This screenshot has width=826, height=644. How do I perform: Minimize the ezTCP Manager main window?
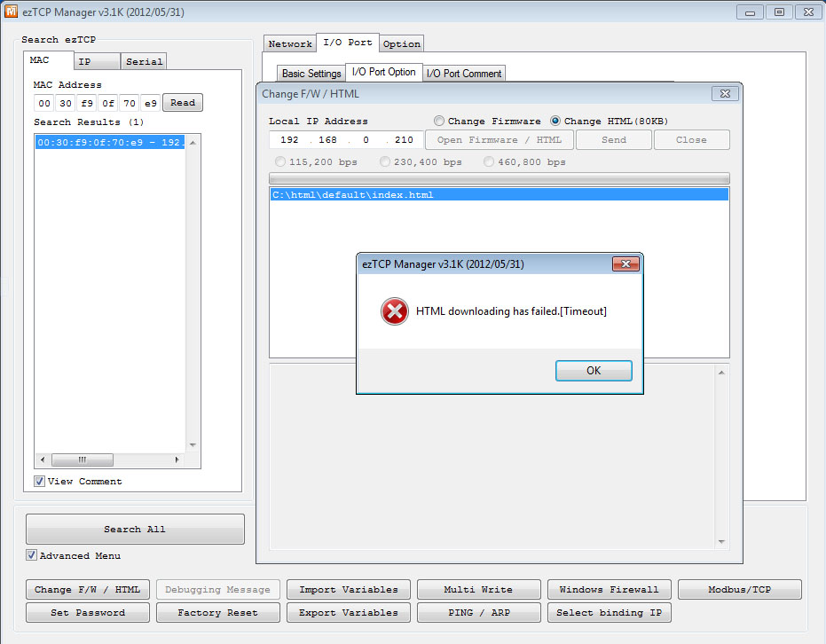pos(751,12)
